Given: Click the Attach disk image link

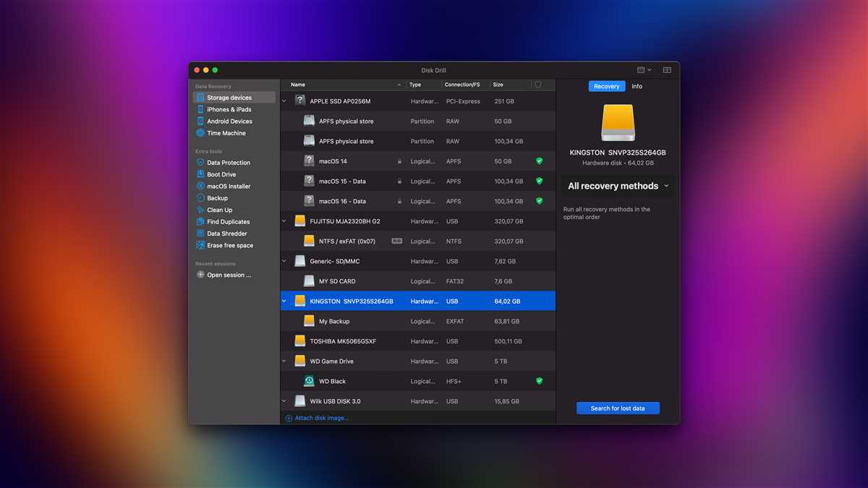Looking at the screenshot, I should pos(321,418).
